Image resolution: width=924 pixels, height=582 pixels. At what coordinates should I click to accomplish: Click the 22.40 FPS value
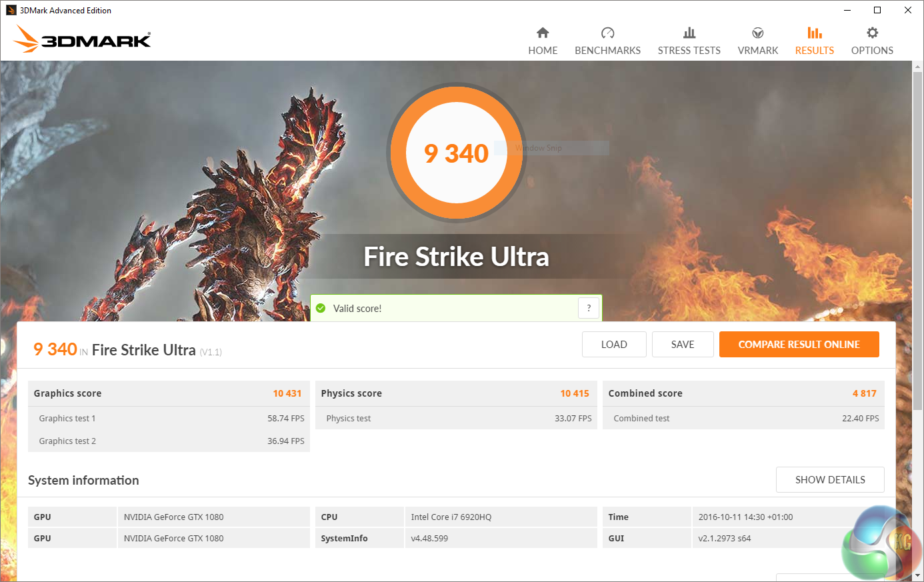click(861, 419)
